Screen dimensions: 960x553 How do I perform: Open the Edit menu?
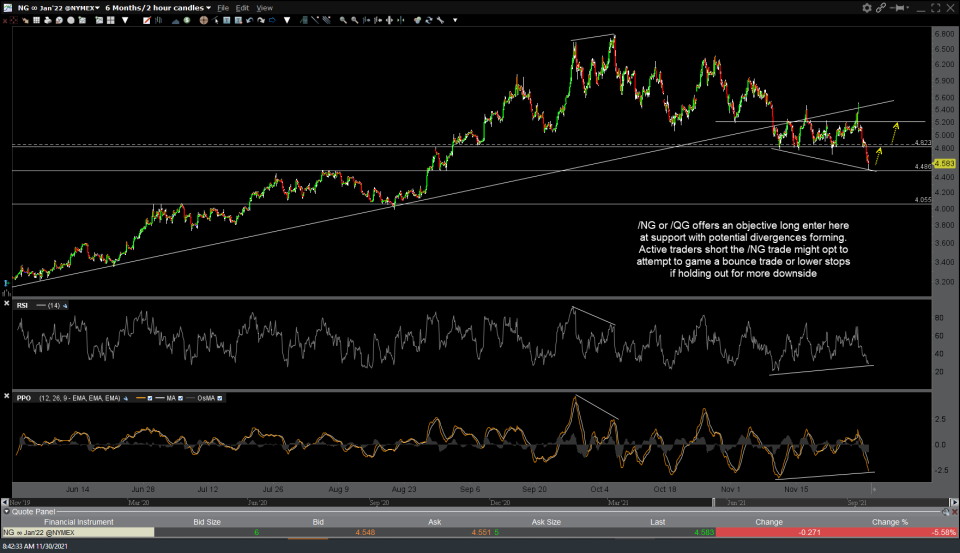[x=245, y=7]
